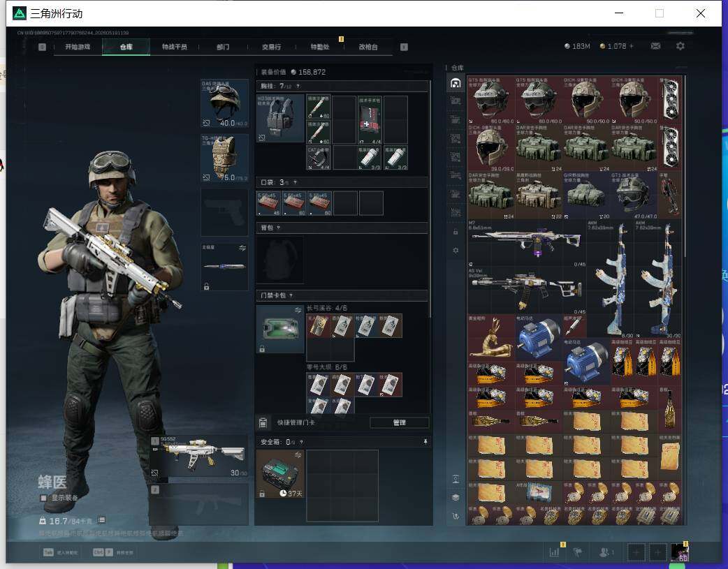Select the safe box showing 37天
The width and height of the screenshot is (728, 569).
point(280,474)
